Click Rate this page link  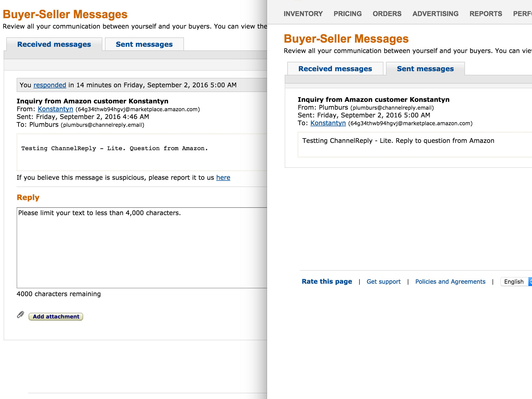click(327, 282)
